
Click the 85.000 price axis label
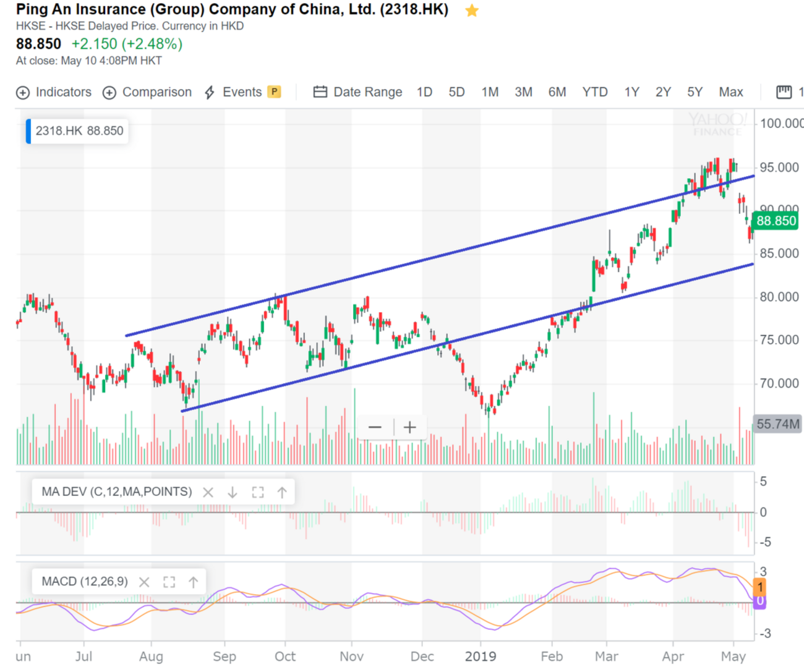coord(779,253)
